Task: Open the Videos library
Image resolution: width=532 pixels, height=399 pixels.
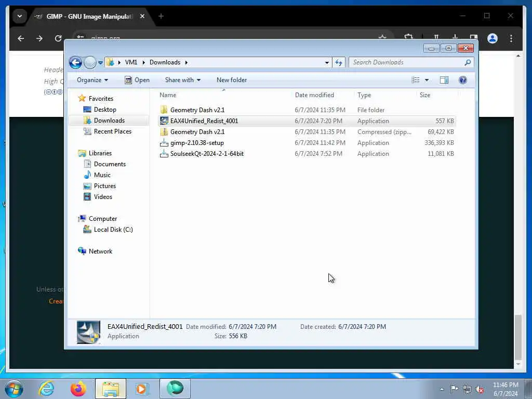Action: point(103,197)
